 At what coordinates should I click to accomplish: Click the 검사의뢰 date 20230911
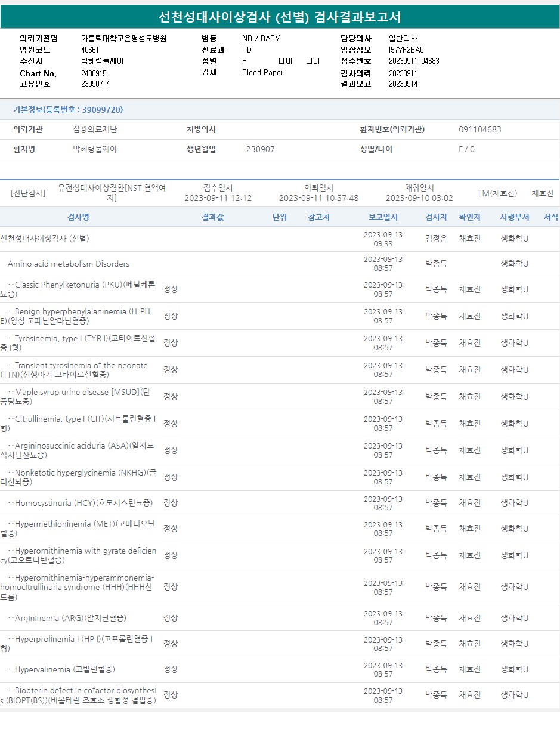coord(403,73)
